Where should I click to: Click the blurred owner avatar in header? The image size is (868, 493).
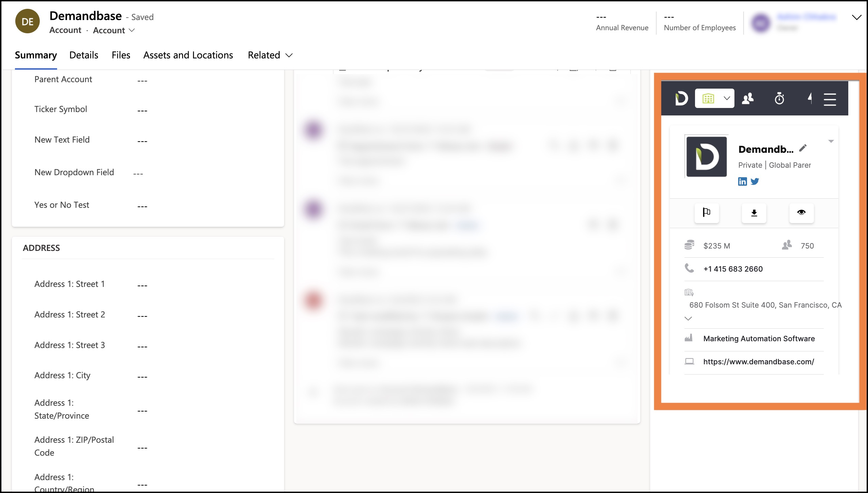point(761,23)
